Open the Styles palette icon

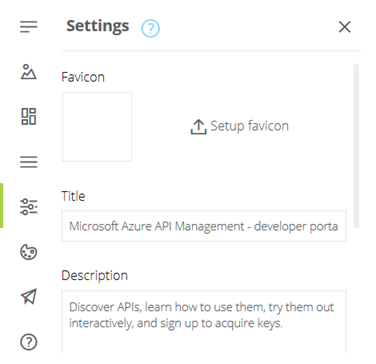29,252
